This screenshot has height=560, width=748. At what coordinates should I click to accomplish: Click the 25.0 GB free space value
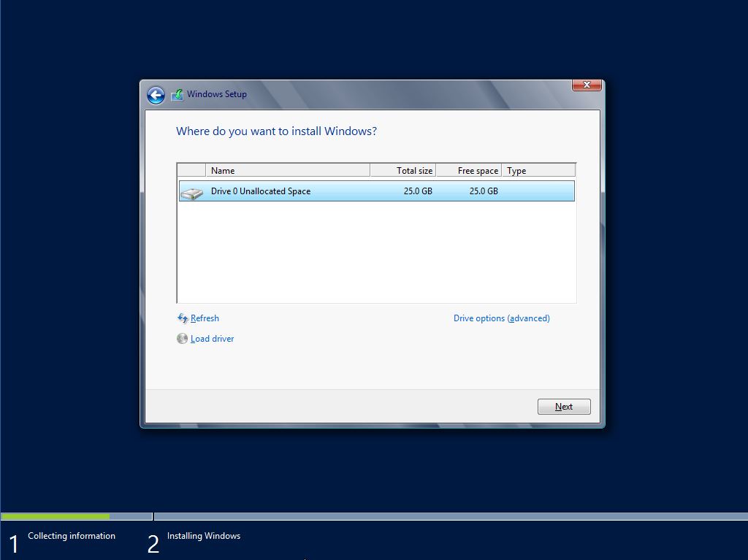tap(484, 191)
